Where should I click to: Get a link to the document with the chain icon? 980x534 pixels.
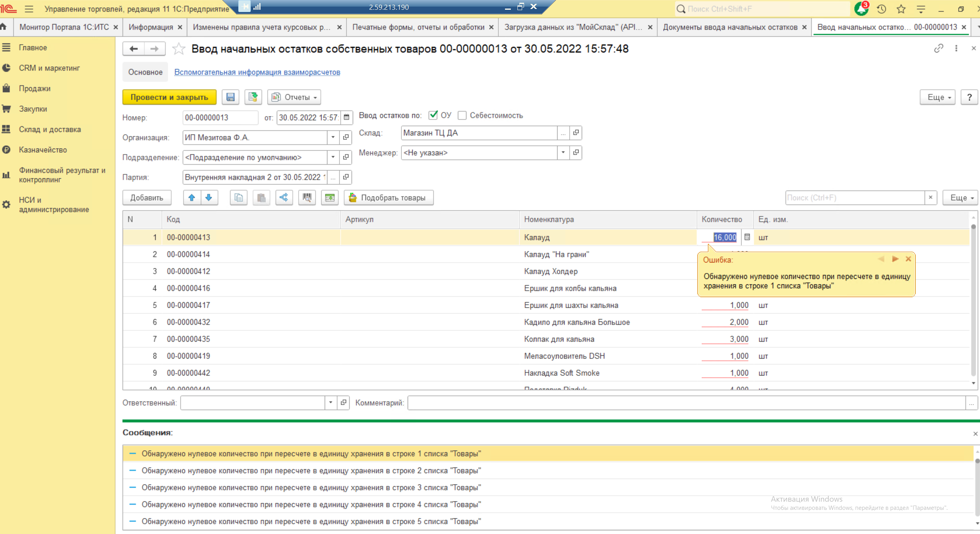tap(939, 48)
